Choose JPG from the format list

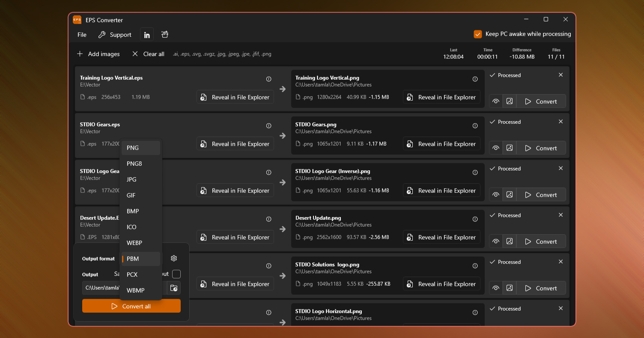[141, 179]
